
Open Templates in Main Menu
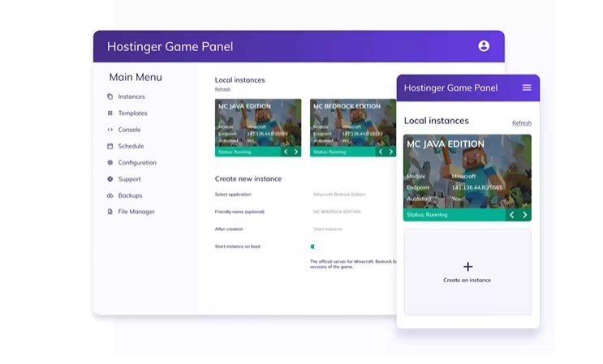coord(132,113)
